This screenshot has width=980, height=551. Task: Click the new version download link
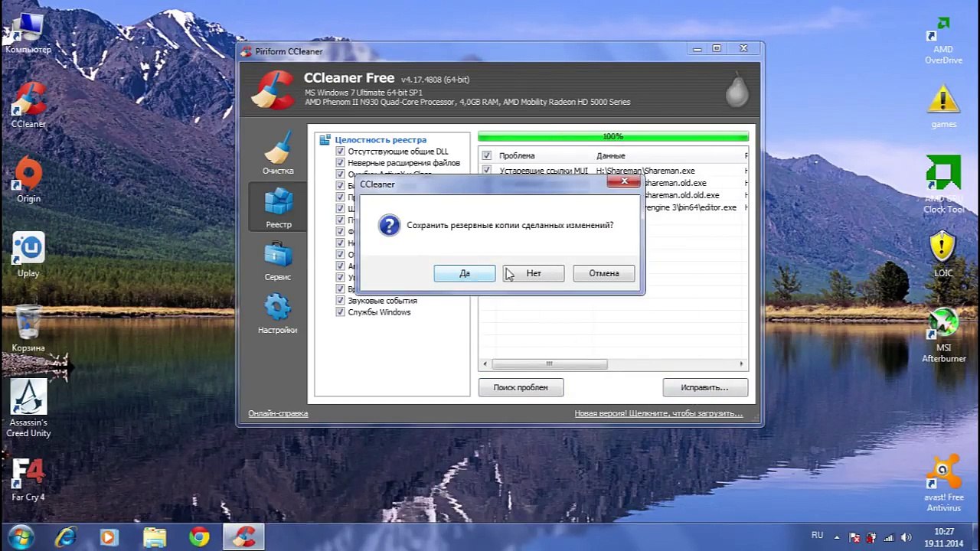658,413
